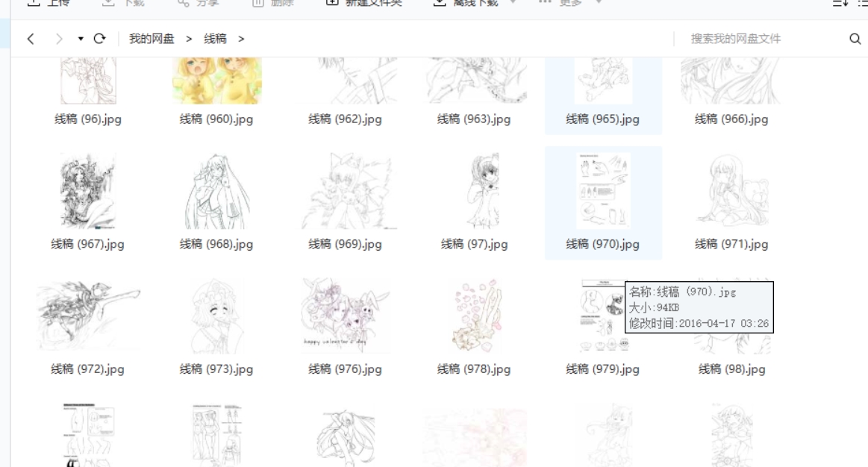
Task: Select the label 线稿 (967).jpg
Action: 88,244
